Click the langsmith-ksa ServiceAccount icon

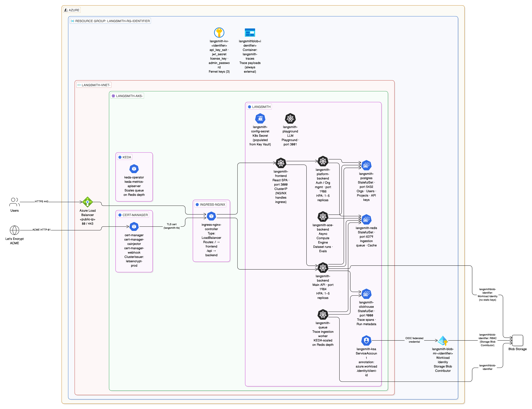[x=366, y=340]
